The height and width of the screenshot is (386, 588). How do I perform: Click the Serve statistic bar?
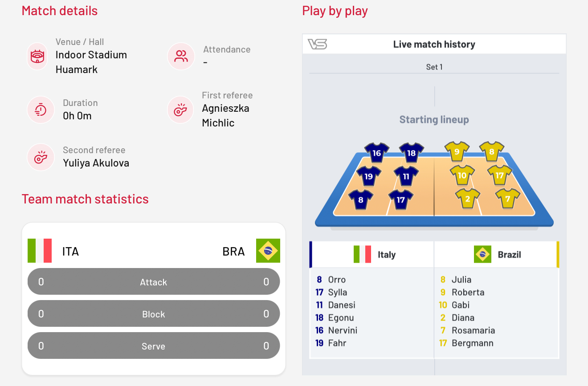click(154, 346)
